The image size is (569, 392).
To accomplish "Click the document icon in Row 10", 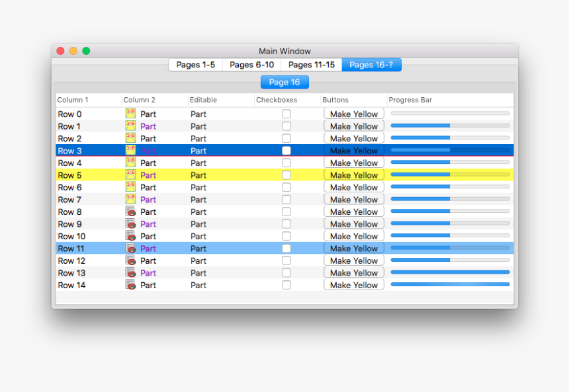I will coord(130,236).
